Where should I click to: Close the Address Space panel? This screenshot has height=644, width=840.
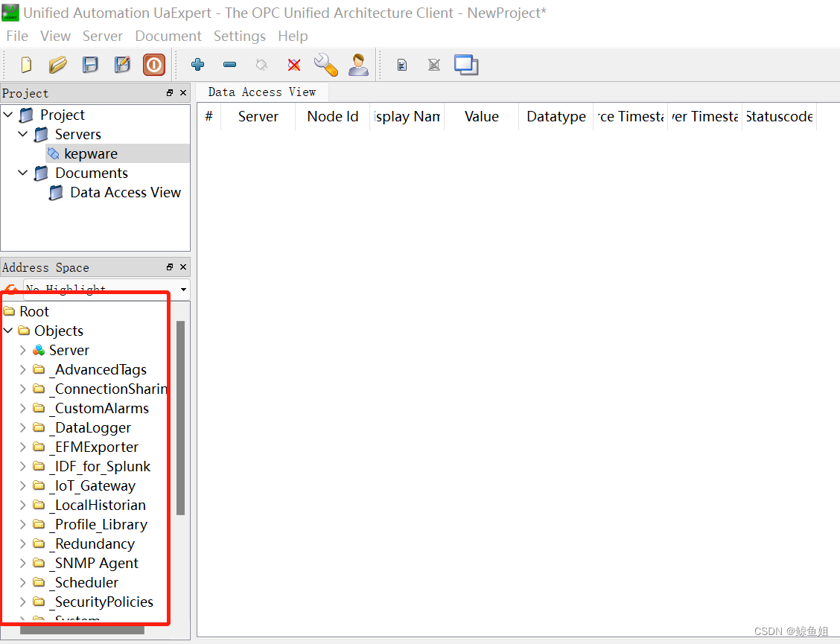point(183,267)
